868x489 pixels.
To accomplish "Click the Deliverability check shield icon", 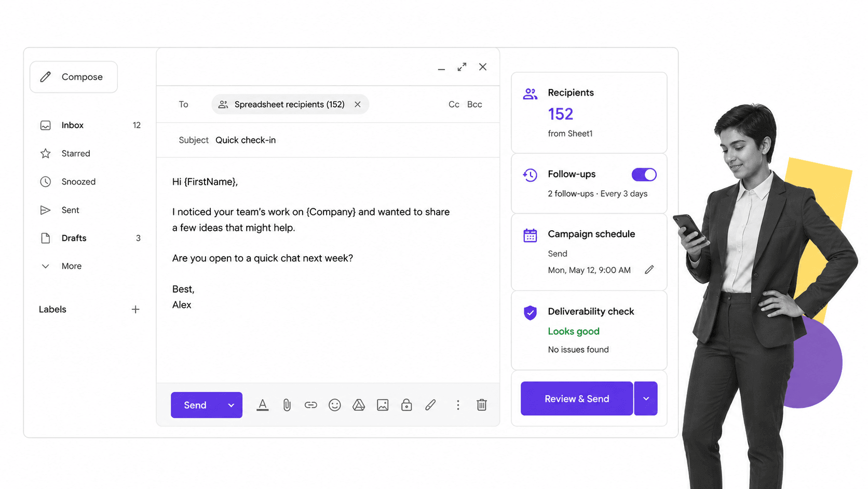I will (530, 312).
